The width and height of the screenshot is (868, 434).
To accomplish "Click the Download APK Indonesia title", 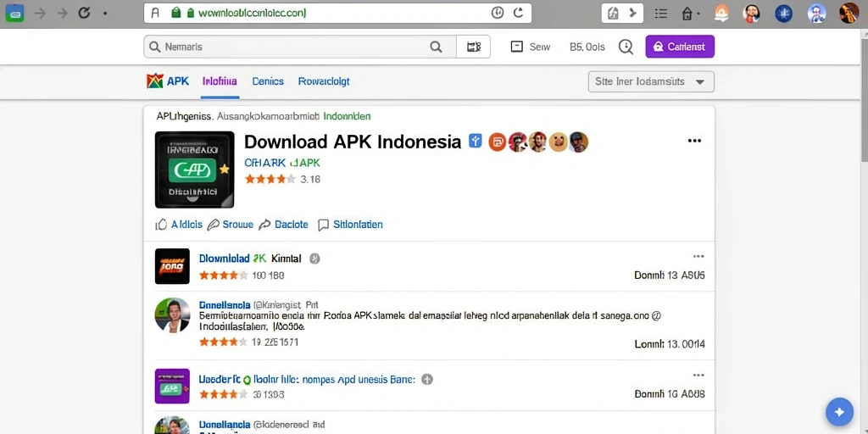I will (352, 142).
